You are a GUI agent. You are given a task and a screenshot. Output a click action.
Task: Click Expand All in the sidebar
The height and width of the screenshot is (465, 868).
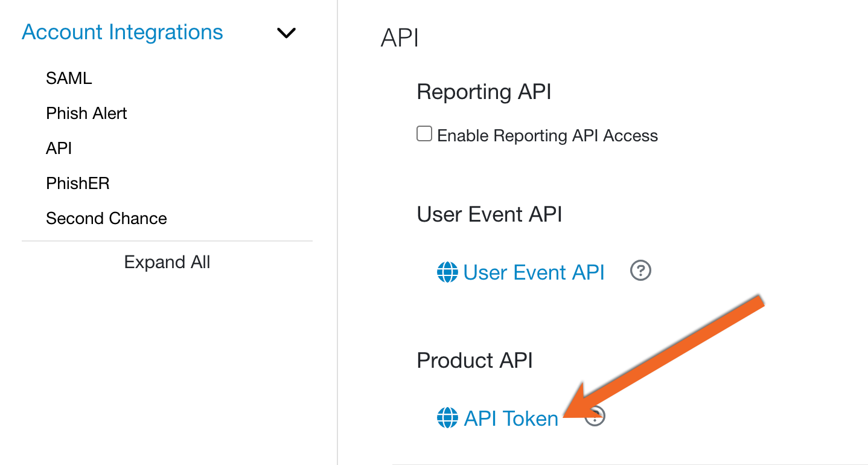pyautogui.click(x=167, y=262)
